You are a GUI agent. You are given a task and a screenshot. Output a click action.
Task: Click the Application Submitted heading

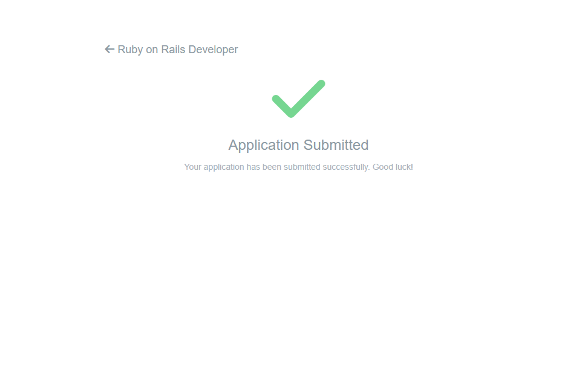pyautogui.click(x=298, y=145)
